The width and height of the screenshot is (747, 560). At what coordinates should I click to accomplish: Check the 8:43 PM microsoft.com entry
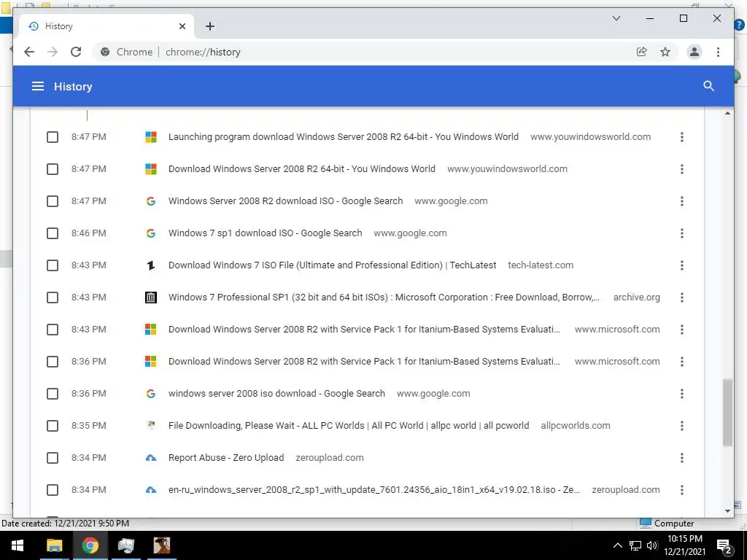click(x=53, y=330)
